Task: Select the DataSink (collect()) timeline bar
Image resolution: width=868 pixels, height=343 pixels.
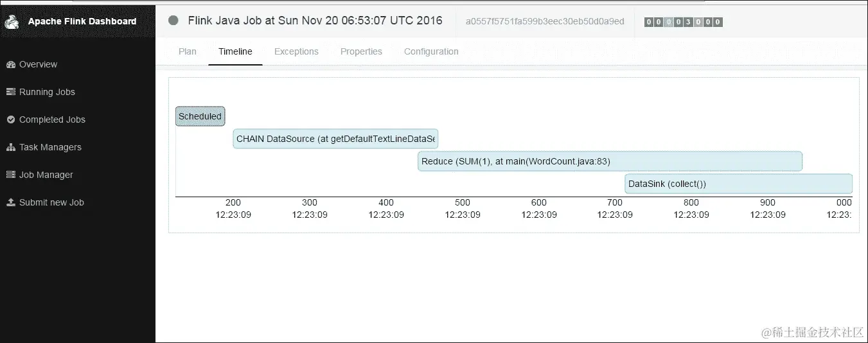Action: 739,184
